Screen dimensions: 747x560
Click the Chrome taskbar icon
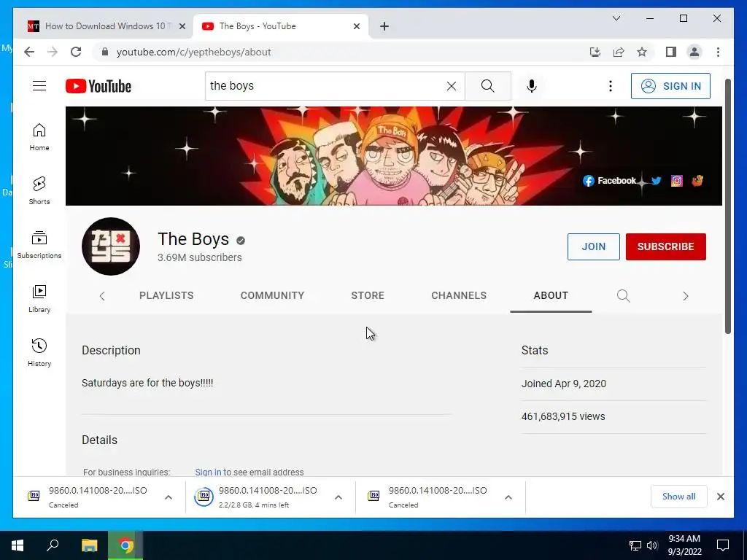pos(125,545)
